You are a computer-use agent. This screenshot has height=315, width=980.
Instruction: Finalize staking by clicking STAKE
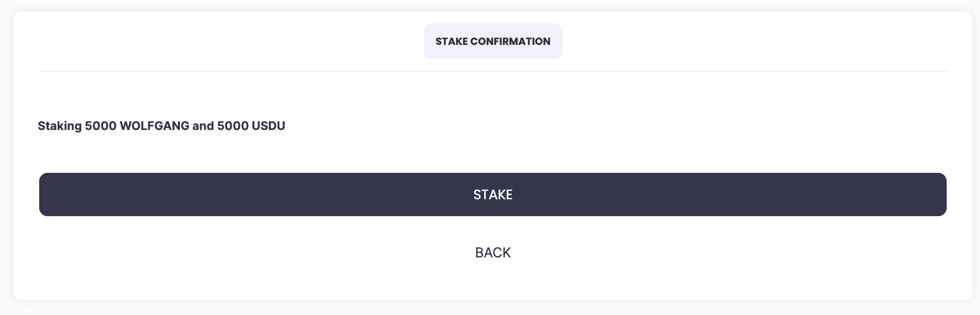tap(493, 194)
